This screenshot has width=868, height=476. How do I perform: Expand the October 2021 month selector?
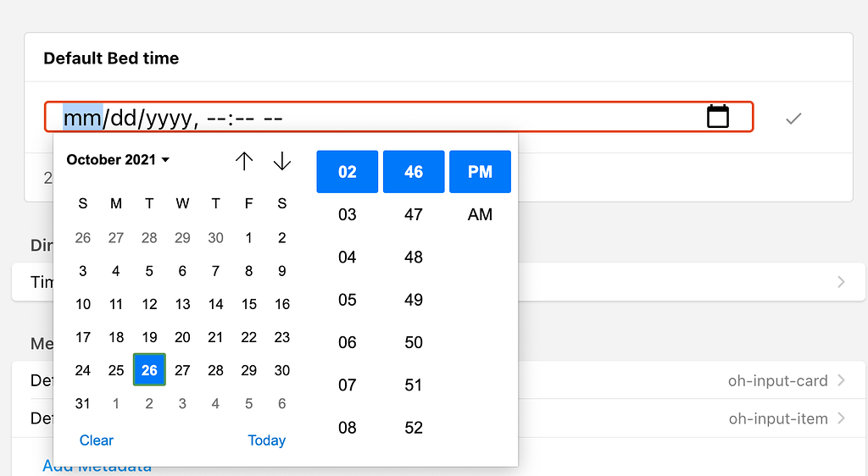tap(118, 159)
